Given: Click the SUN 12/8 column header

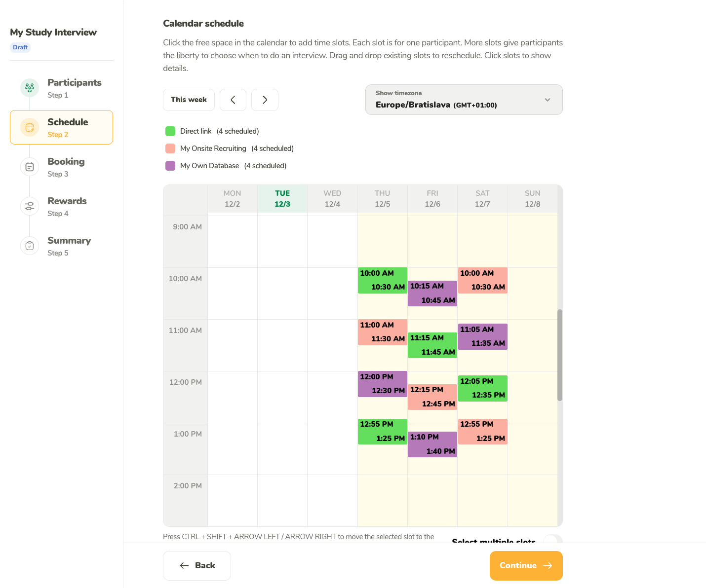Looking at the screenshot, I should pyautogui.click(x=533, y=199).
